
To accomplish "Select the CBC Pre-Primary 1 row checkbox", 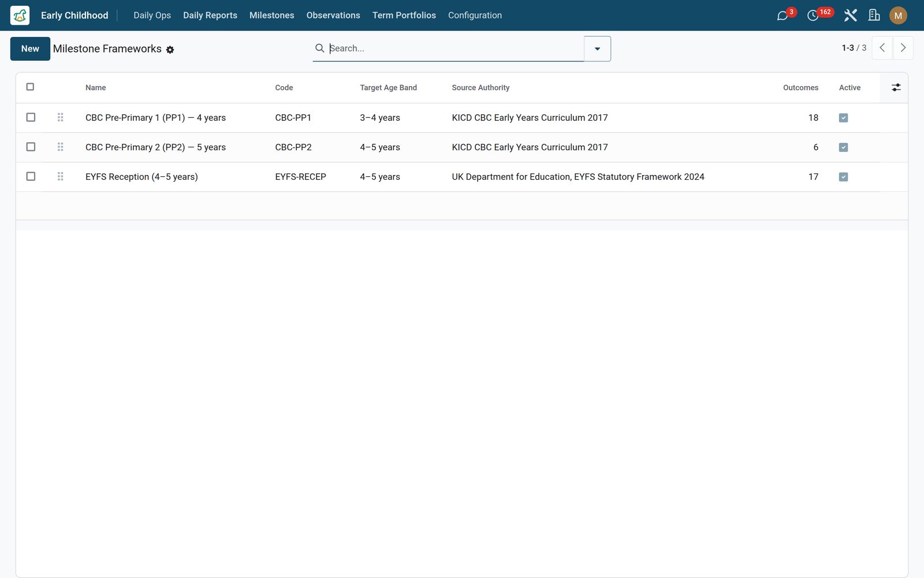I will [x=31, y=117].
